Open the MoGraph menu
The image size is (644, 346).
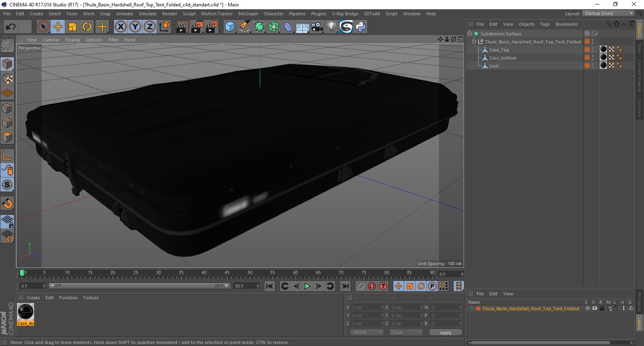tap(248, 14)
